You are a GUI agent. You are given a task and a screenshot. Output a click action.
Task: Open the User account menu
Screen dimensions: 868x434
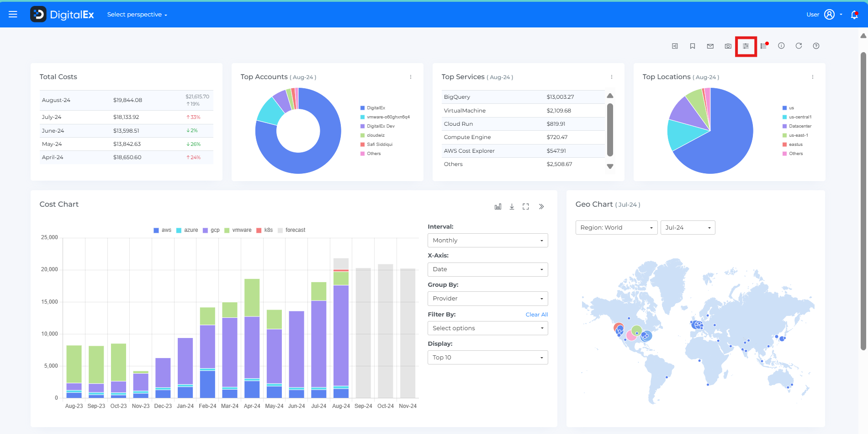825,15
